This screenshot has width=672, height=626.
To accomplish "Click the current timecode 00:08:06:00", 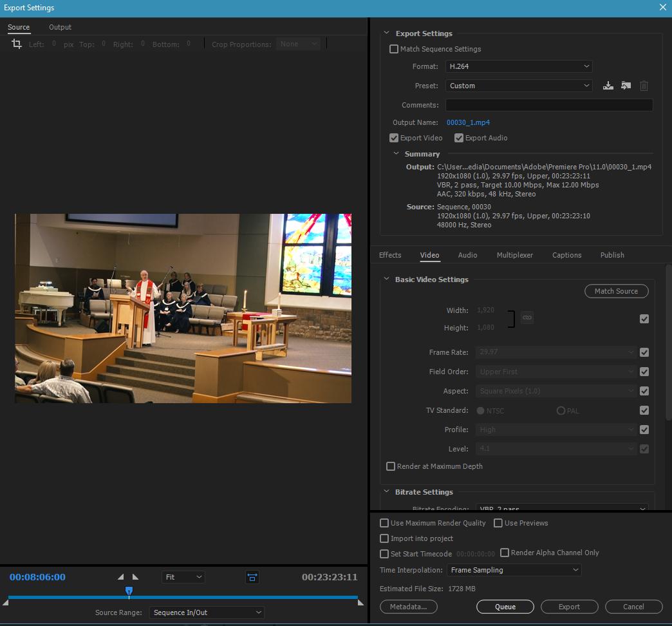I will [38, 577].
